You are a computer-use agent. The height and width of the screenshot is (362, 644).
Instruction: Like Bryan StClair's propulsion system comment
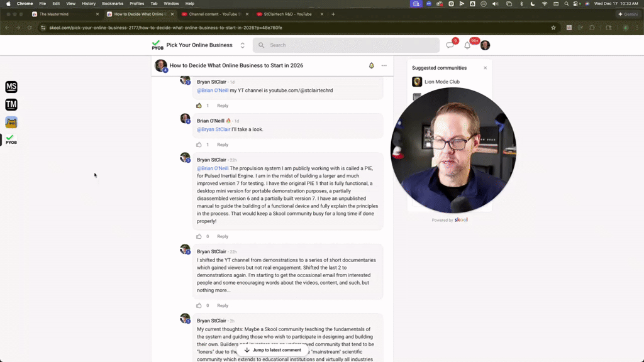coord(199,236)
